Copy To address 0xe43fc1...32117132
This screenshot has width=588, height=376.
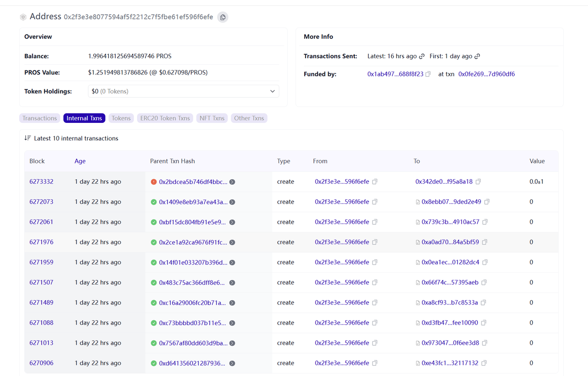click(484, 363)
